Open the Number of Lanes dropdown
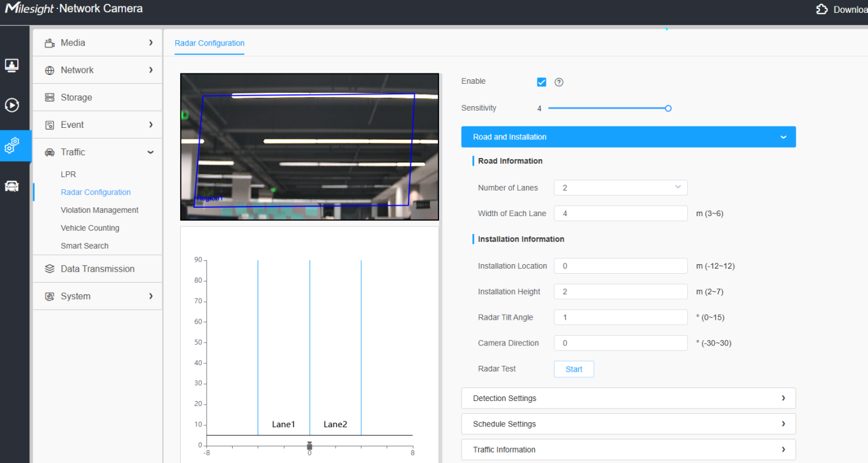 621,188
